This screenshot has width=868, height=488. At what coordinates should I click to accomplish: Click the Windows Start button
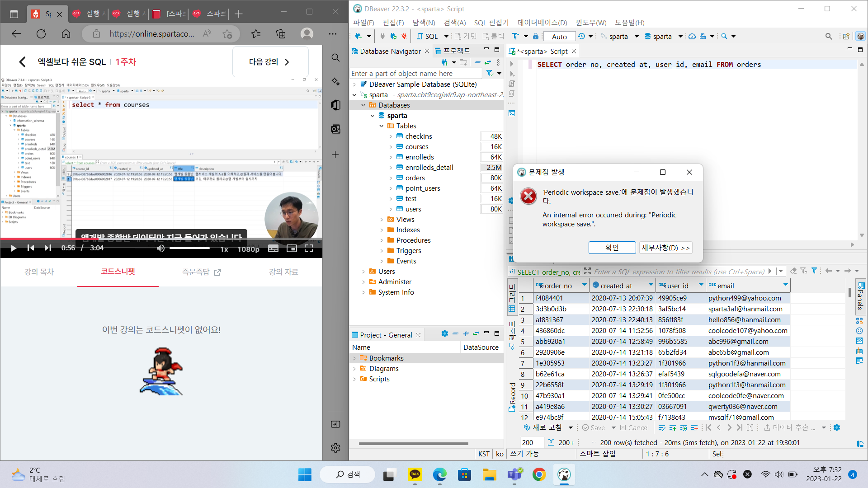tap(305, 474)
